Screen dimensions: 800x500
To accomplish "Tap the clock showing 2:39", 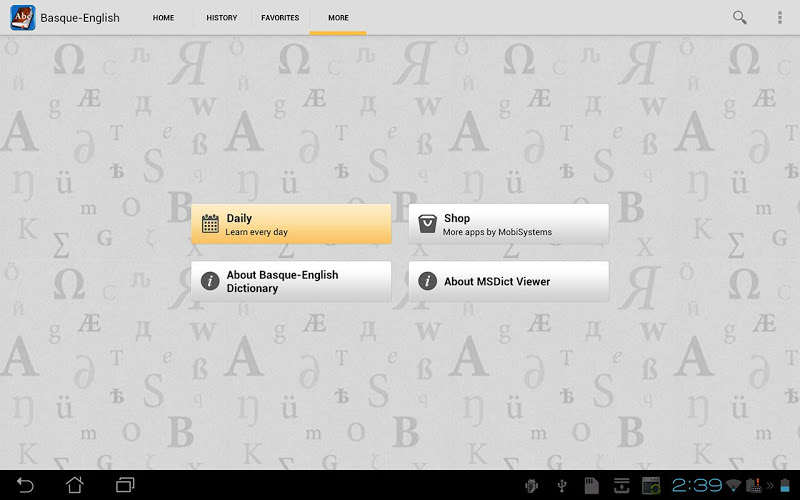I will tap(696, 485).
